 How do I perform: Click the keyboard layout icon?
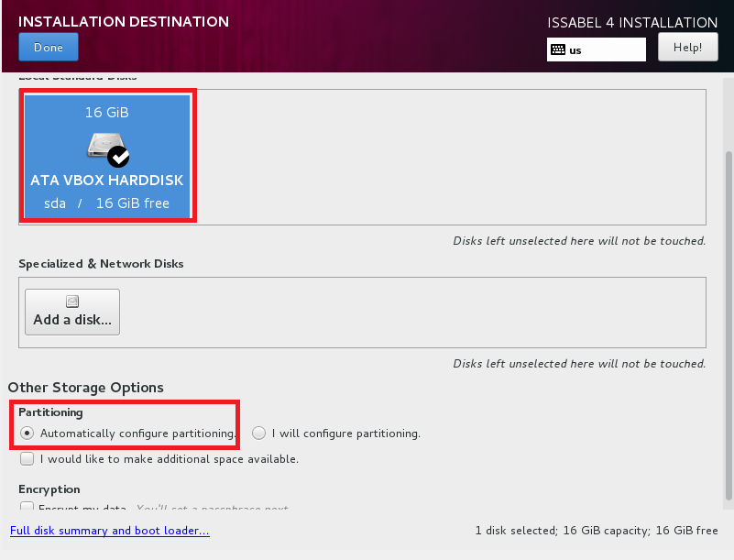tap(558, 50)
